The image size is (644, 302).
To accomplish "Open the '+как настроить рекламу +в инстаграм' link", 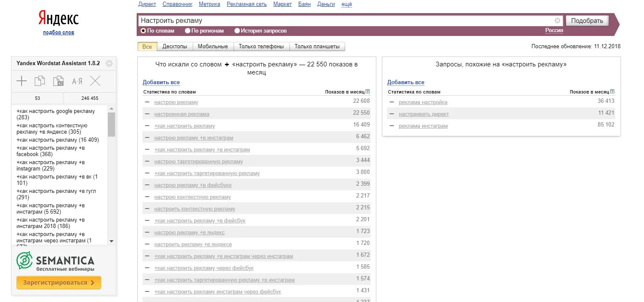I will pyautogui.click(x=202, y=150).
